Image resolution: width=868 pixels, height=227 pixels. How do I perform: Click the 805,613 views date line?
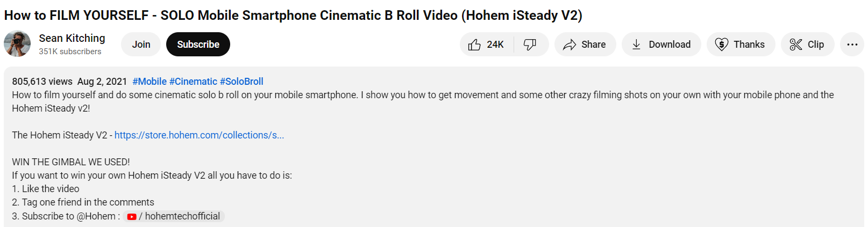point(69,82)
